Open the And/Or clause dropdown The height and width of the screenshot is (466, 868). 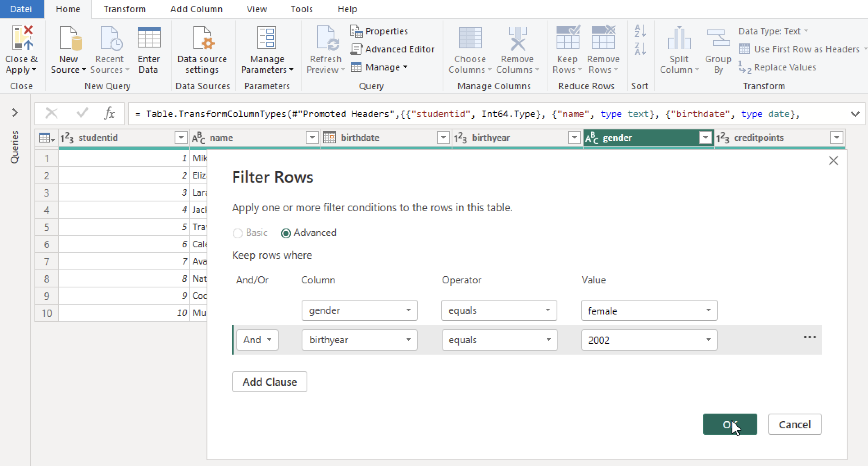tap(257, 339)
